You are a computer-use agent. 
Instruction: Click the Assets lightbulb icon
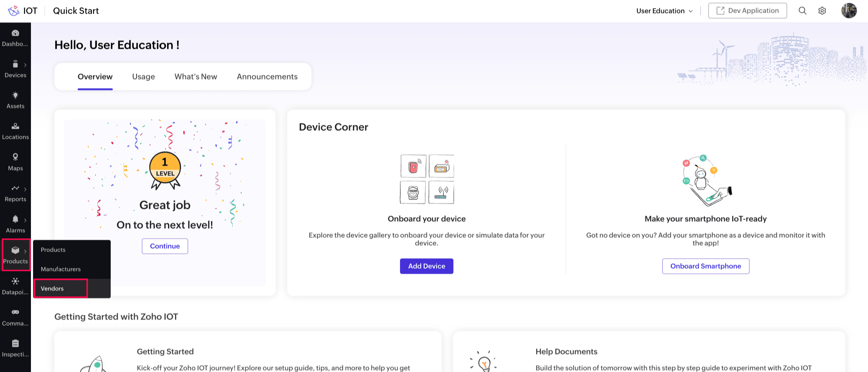click(15, 96)
